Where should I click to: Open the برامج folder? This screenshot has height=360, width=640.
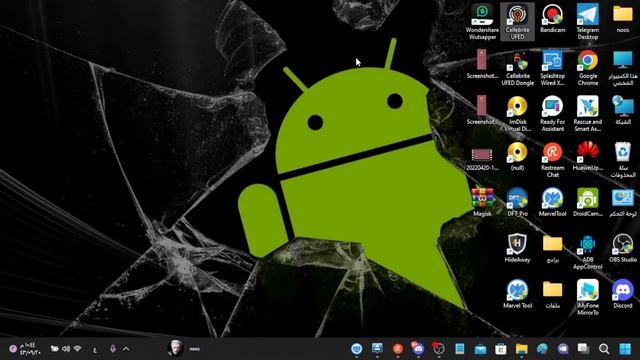pyautogui.click(x=552, y=249)
